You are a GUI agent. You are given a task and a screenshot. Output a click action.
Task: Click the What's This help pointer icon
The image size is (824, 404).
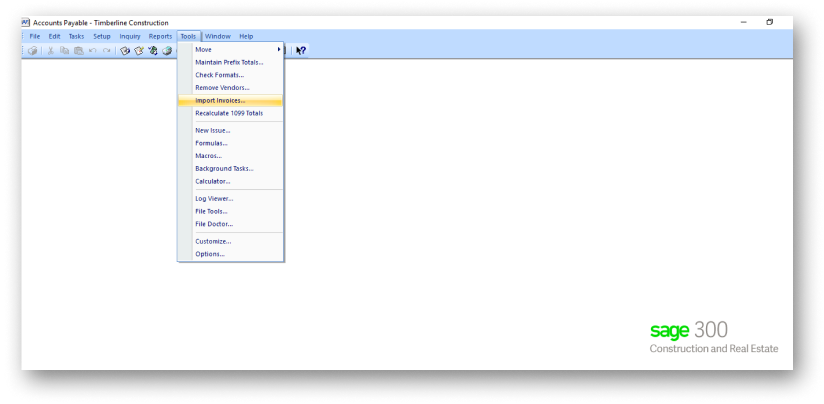click(301, 50)
